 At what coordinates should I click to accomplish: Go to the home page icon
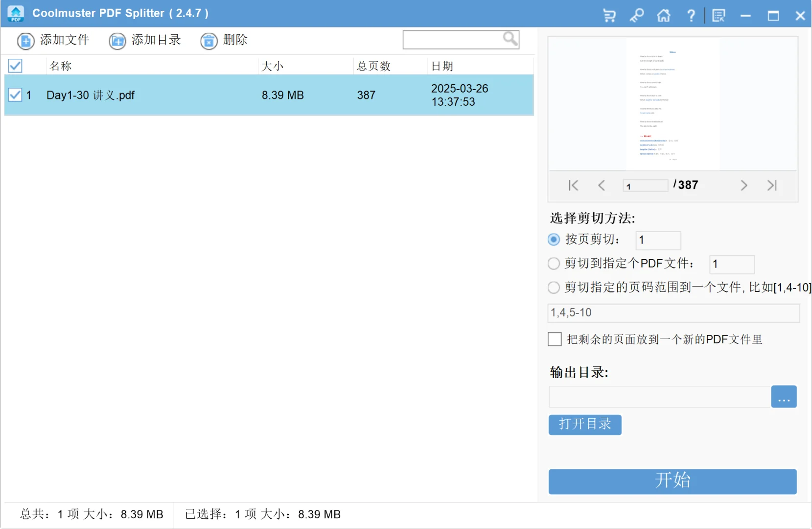(x=664, y=16)
